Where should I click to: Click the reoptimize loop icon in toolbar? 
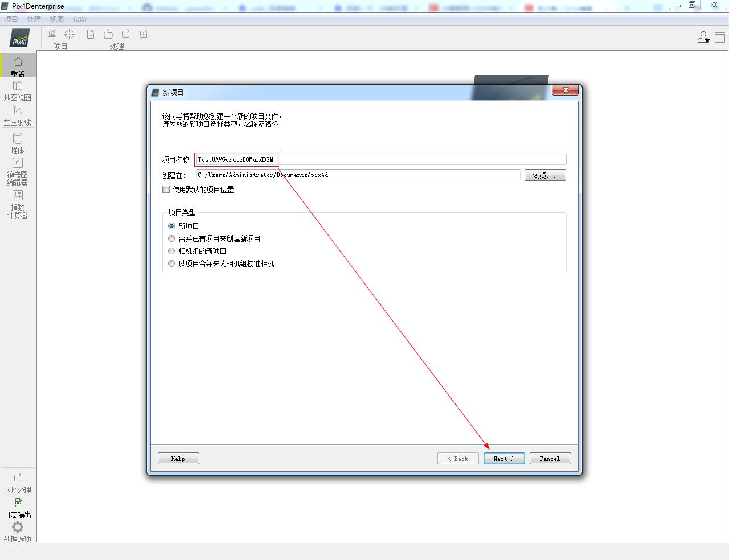tap(126, 34)
